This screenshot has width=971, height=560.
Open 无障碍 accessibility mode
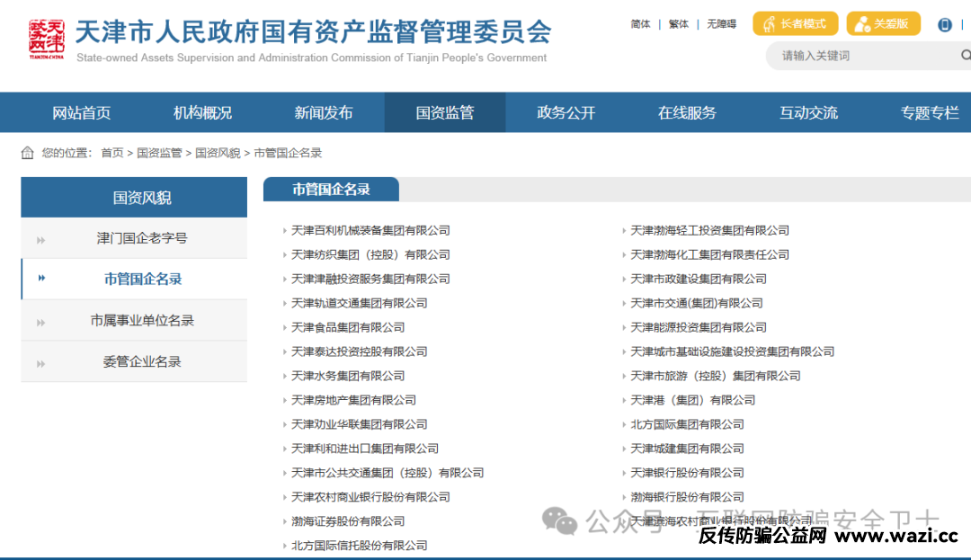[x=721, y=24]
